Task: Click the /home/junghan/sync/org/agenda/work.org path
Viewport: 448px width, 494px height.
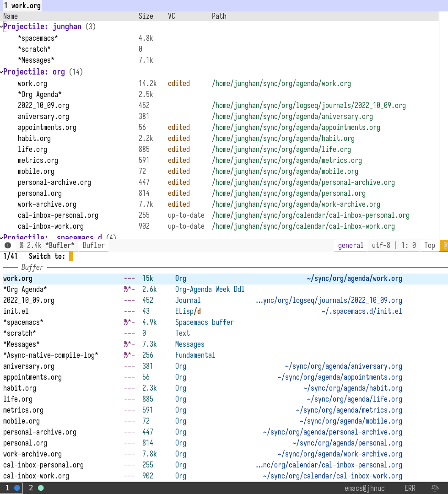Action: [x=281, y=84]
